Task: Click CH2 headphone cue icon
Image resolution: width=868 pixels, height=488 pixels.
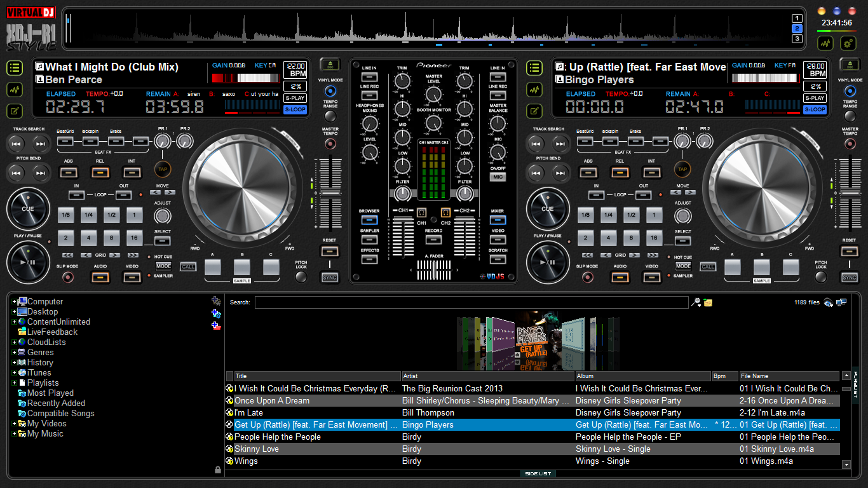Action: [445, 213]
